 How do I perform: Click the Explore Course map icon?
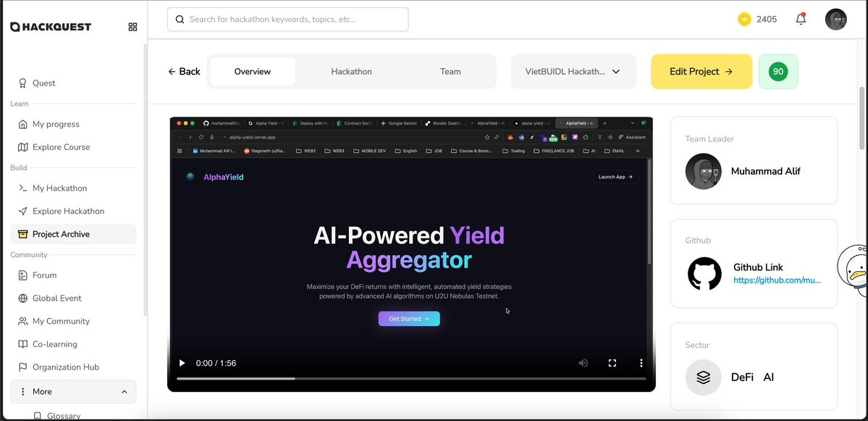coord(22,147)
